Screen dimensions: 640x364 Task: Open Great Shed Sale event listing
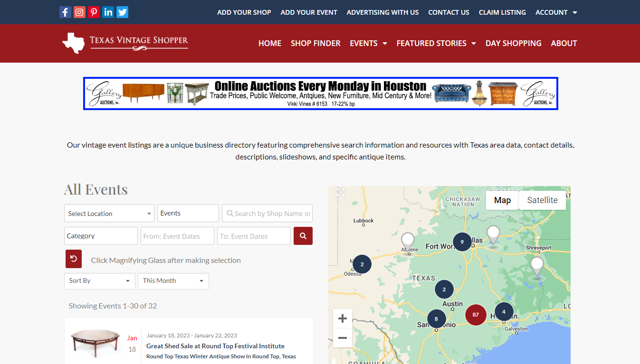215,346
